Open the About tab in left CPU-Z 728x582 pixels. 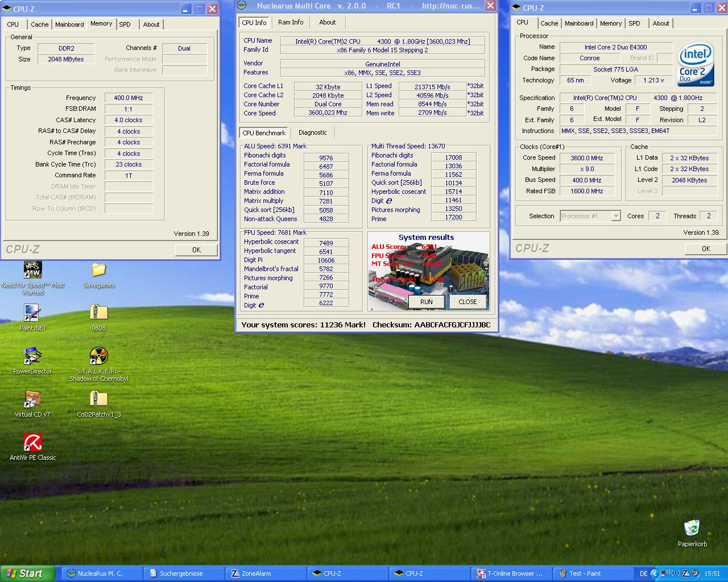pyautogui.click(x=151, y=24)
